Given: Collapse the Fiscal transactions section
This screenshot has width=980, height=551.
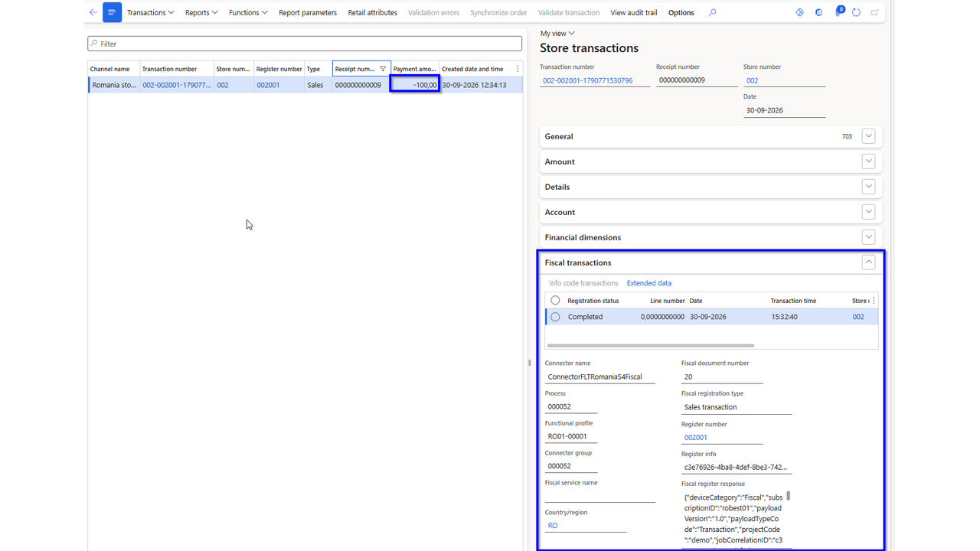Looking at the screenshot, I should point(868,262).
